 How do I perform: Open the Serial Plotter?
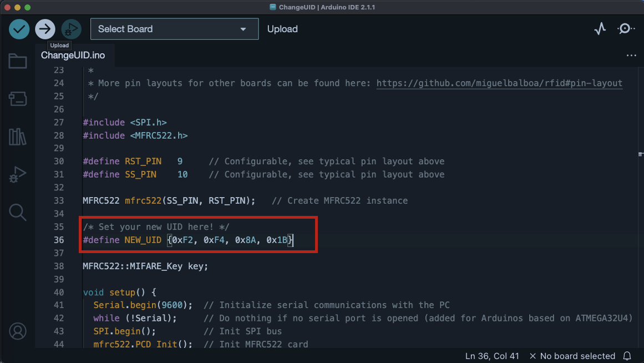tap(600, 29)
